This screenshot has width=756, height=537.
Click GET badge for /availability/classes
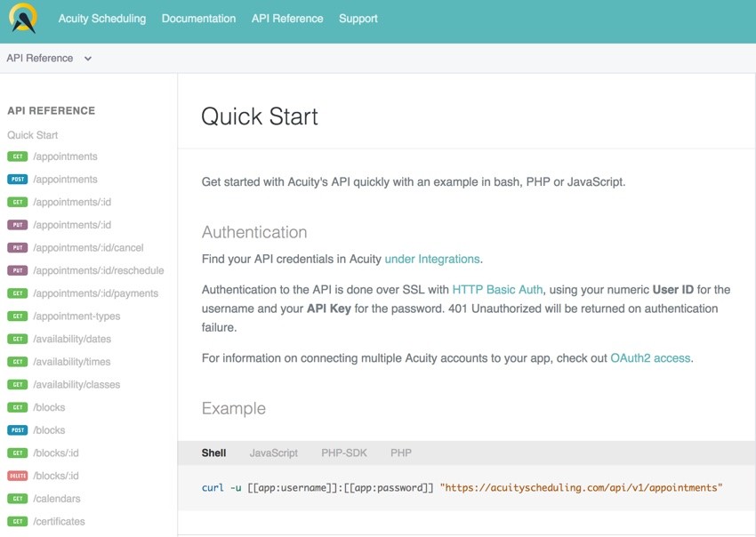(x=18, y=384)
